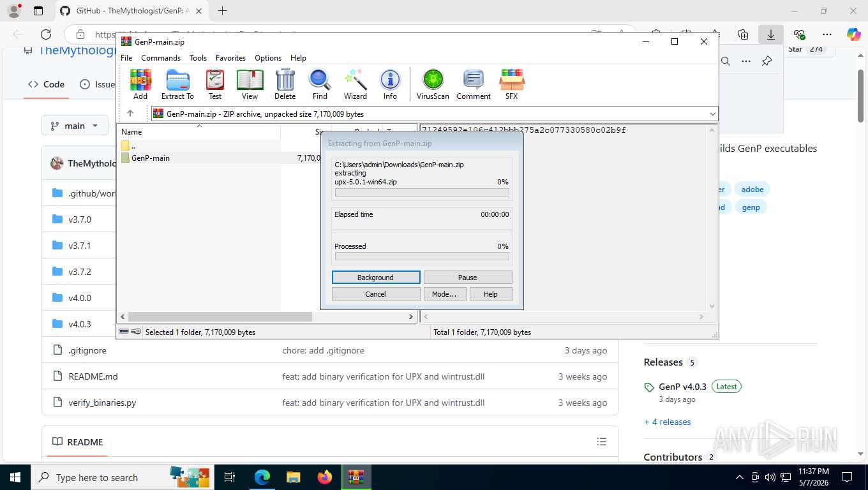Viewport: 868px width, 490px height.
Task: Click the WinRAR taskbar icon
Action: pos(355,477)
